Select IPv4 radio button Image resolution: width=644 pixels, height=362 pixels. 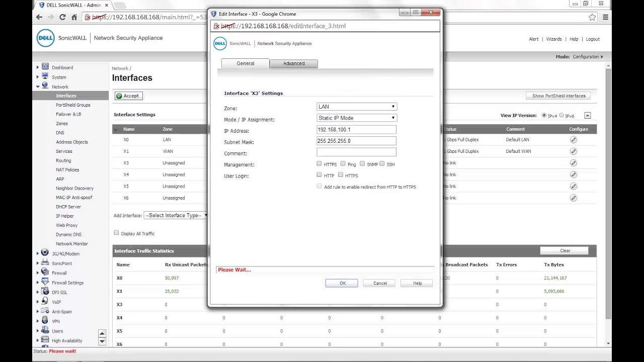(544, 115)
